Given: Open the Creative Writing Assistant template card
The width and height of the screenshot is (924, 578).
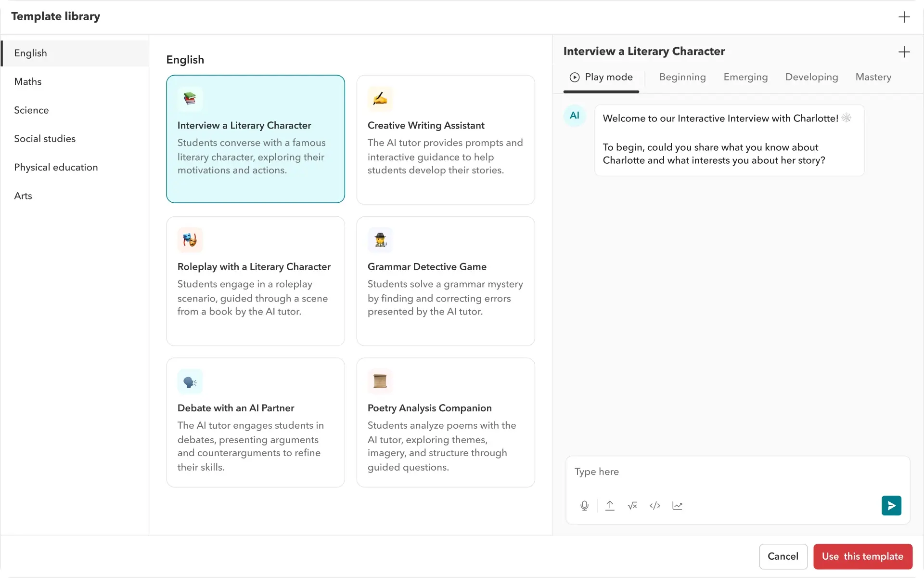Looking at the screenshot, I should tap(445, 140).
